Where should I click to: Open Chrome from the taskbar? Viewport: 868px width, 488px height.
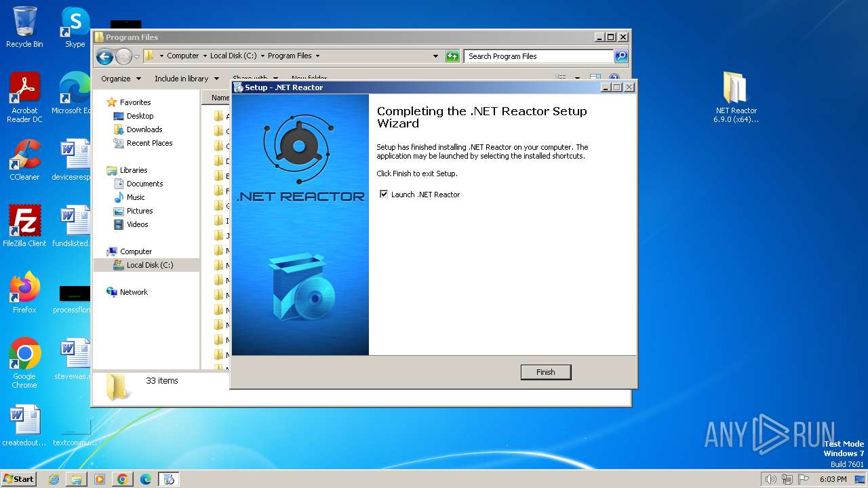click(123, 479)
